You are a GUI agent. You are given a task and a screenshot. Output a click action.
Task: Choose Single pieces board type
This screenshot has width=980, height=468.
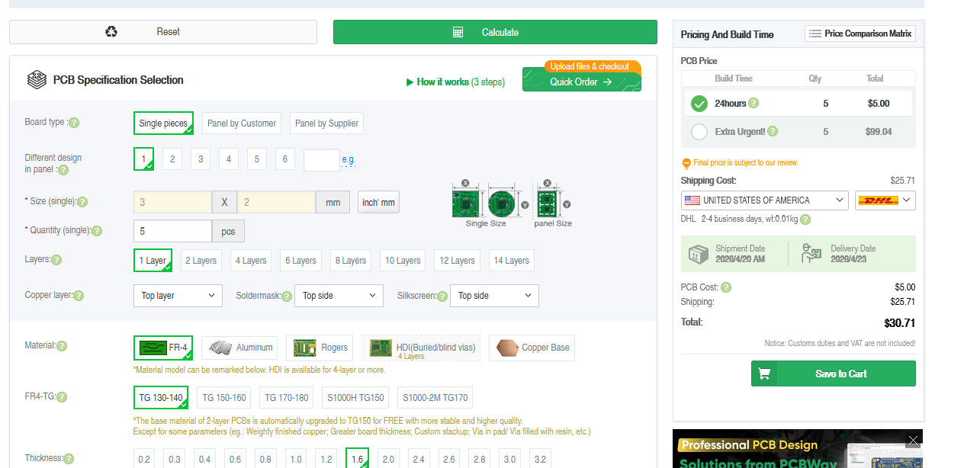163,123
